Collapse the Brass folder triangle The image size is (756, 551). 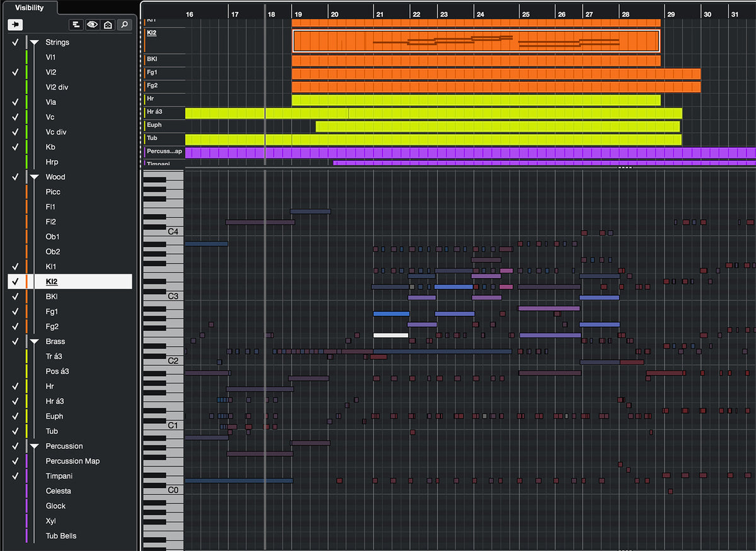(34, 342)
